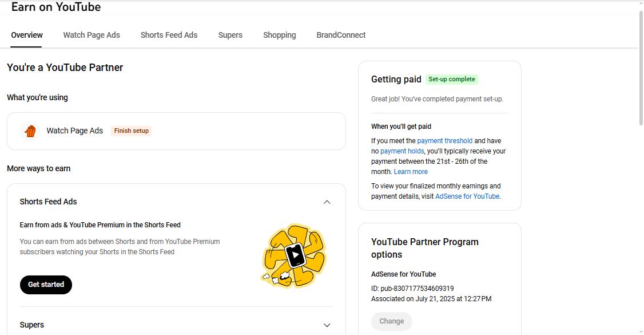Open the BrandConnect tab
Screen dimensions: 644x335
click(341, 35)
